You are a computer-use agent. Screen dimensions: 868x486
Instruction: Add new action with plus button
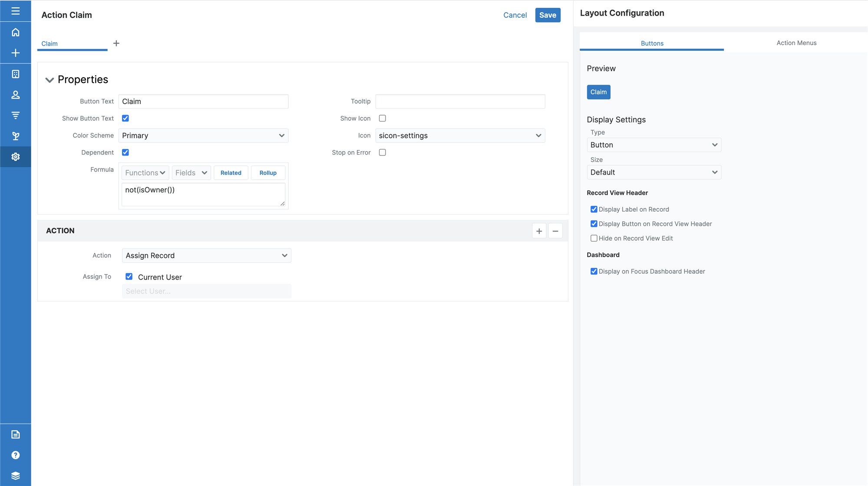(x=539, y=231)
